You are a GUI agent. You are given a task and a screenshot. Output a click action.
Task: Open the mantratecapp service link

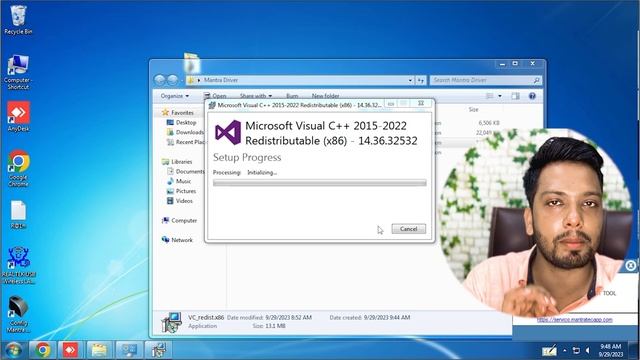(x=575, y=320)
